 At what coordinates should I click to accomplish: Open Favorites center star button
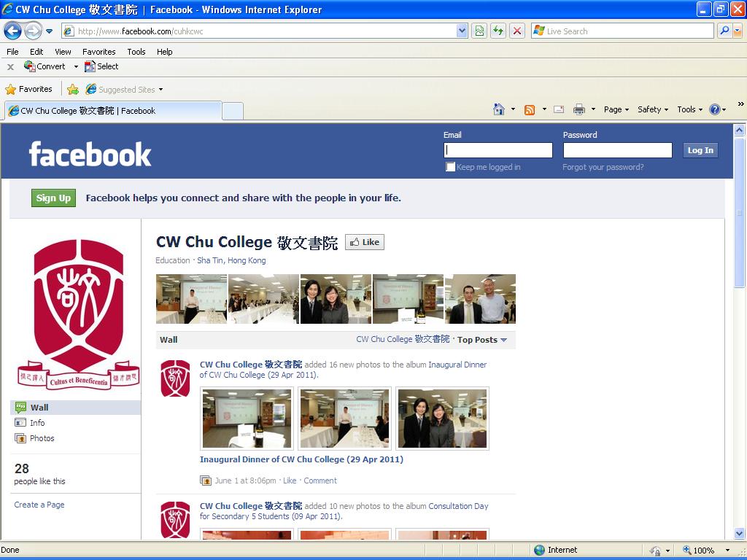(28, 89)
